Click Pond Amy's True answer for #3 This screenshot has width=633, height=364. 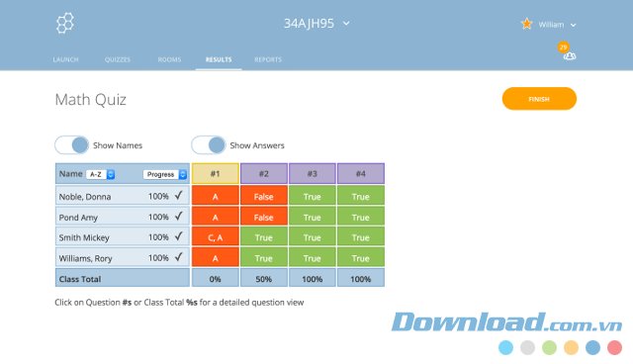[x=313, y=217]
